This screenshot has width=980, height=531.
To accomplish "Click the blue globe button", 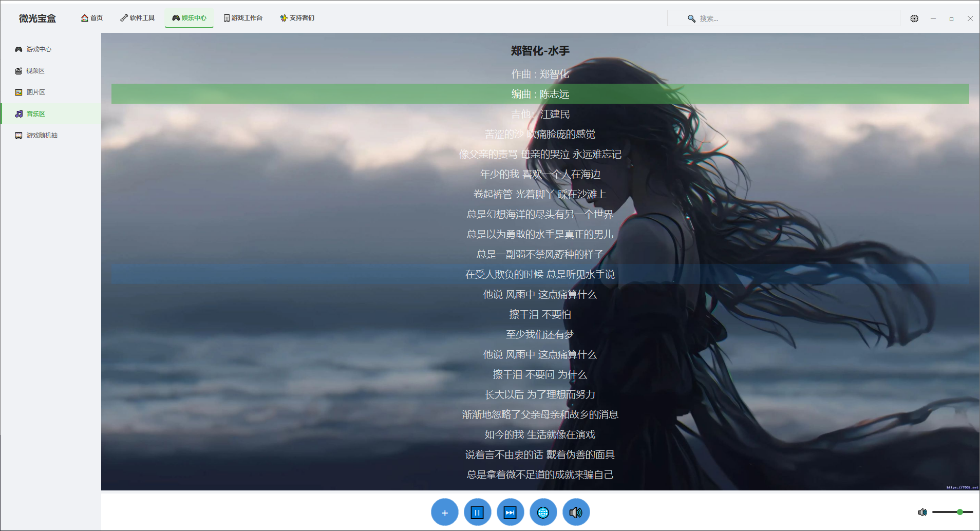I will click(543, 513).
